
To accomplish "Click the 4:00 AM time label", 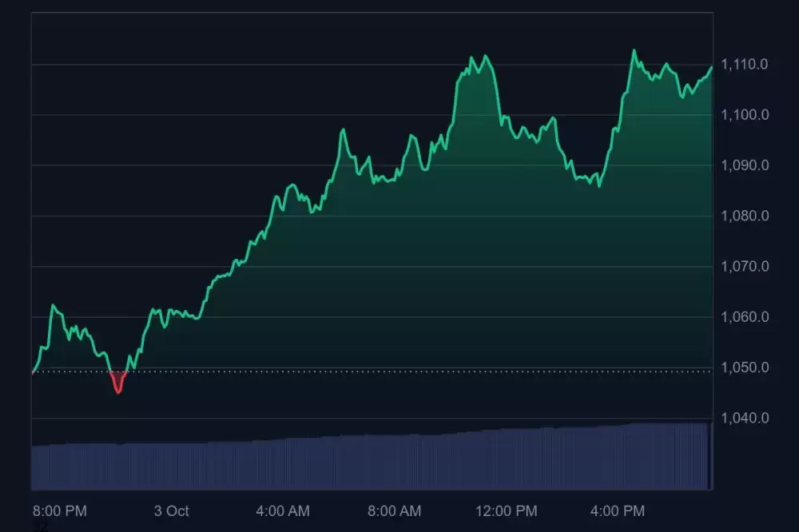I will (283, 510).
